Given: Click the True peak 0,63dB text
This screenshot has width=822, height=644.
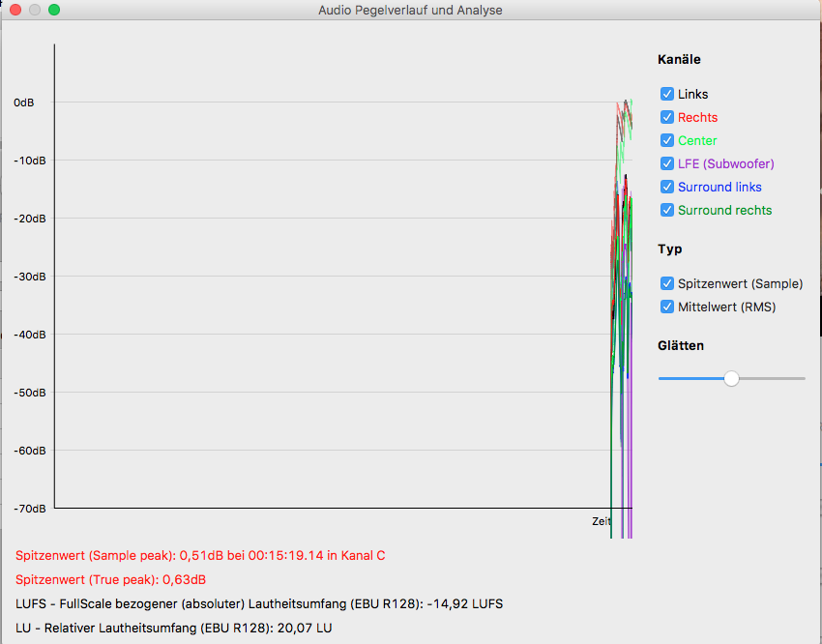Looking at the screenshot, I should [x=110, y=579].
